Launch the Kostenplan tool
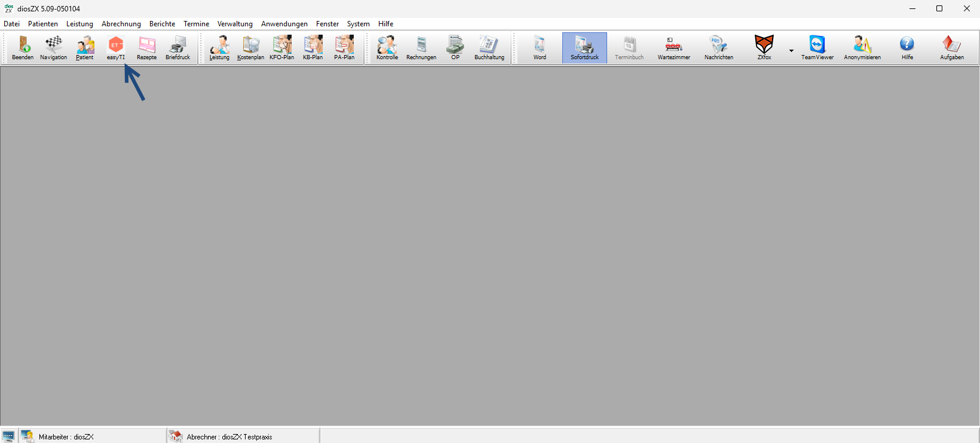980x443 pixels. coord(250,47)
